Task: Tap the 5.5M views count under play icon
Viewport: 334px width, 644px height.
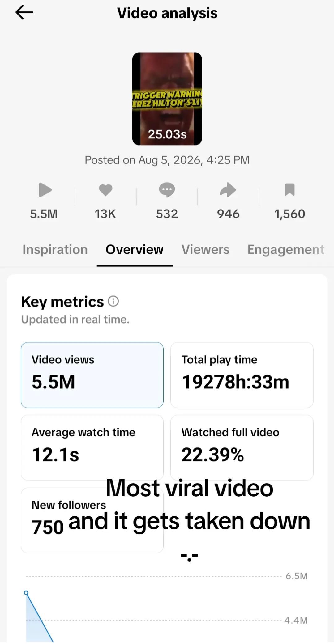Action: [44, 214]
